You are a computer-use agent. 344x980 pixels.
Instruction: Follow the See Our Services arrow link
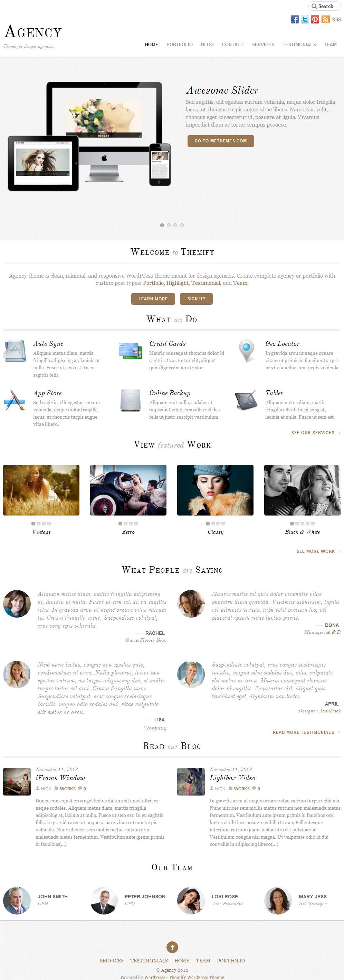click(316, 432)
